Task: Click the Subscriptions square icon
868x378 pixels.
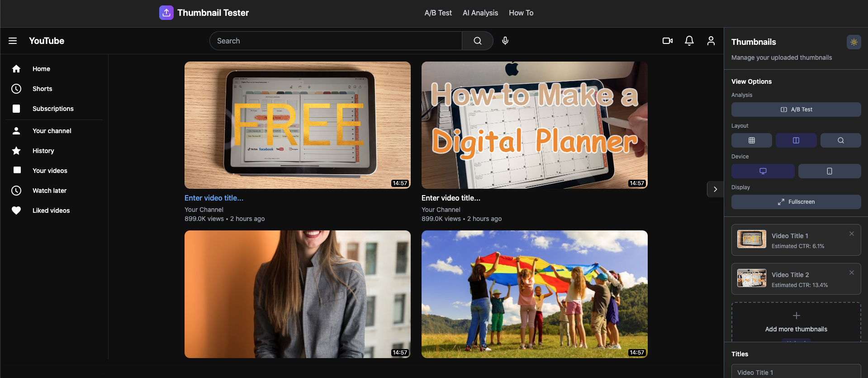Action: [16, 109]
